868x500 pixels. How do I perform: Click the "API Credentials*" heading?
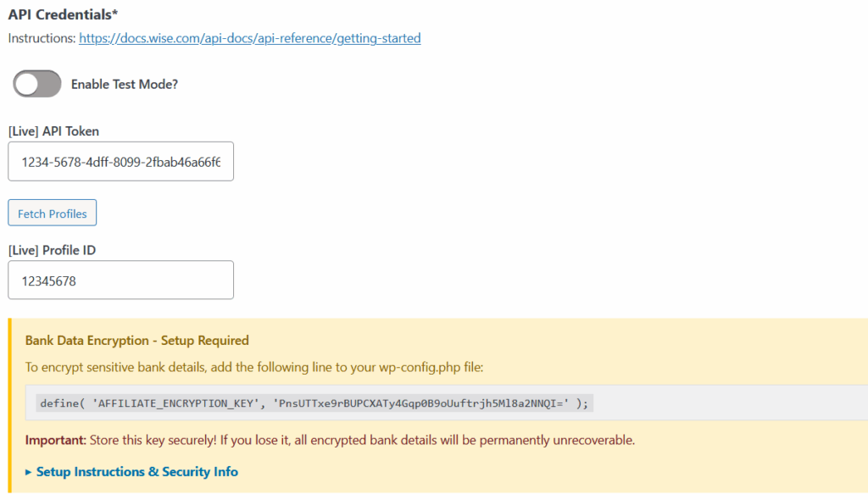point(63,14)
